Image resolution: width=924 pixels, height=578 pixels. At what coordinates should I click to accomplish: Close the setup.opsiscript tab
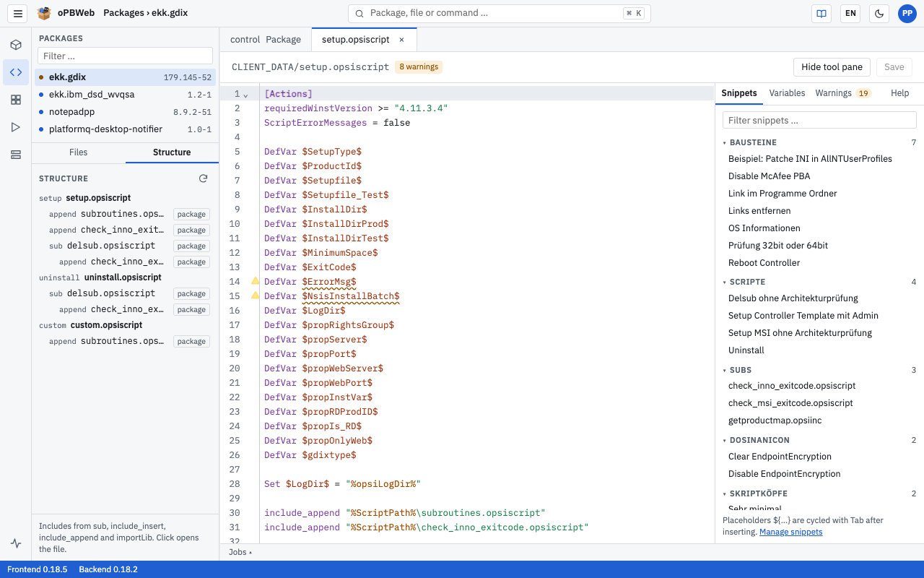401,40
